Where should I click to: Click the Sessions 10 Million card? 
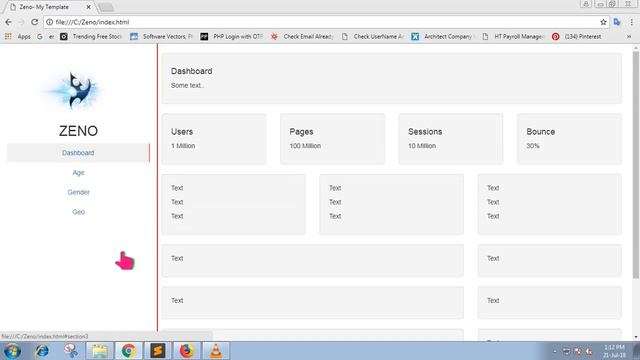point(451,139)
